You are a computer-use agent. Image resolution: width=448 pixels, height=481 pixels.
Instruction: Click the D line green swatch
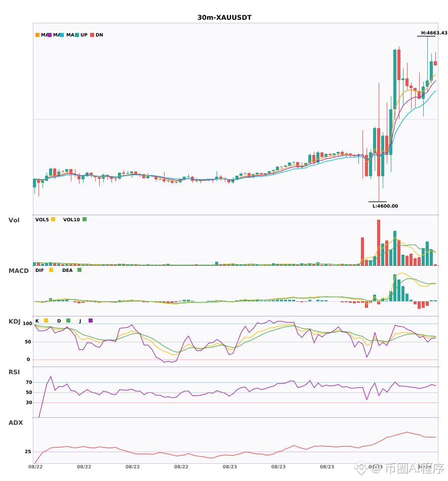click(x=68, y=320)
